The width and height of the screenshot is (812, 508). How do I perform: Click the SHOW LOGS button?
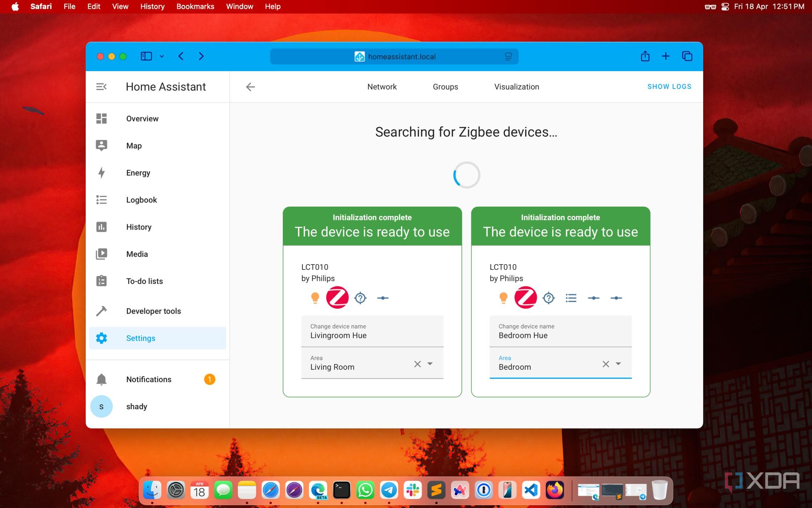tap(669, 86)
